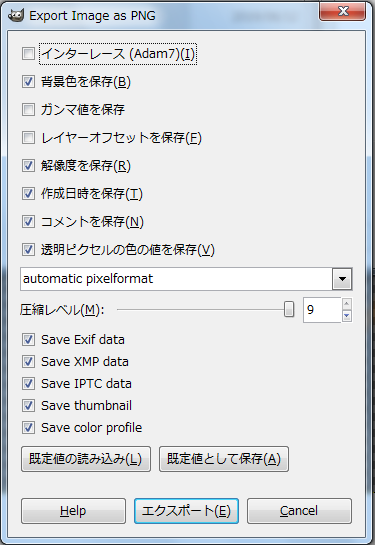Screen dimensions: 375x546
Task: Open the automatic pixelformat dropdown arrow
Action: (x=342, y=279)
